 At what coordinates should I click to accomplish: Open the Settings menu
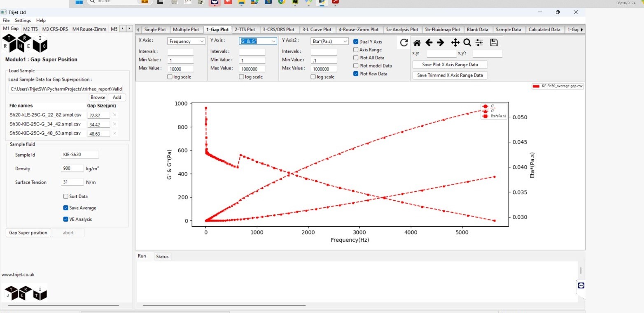point(23,21)
